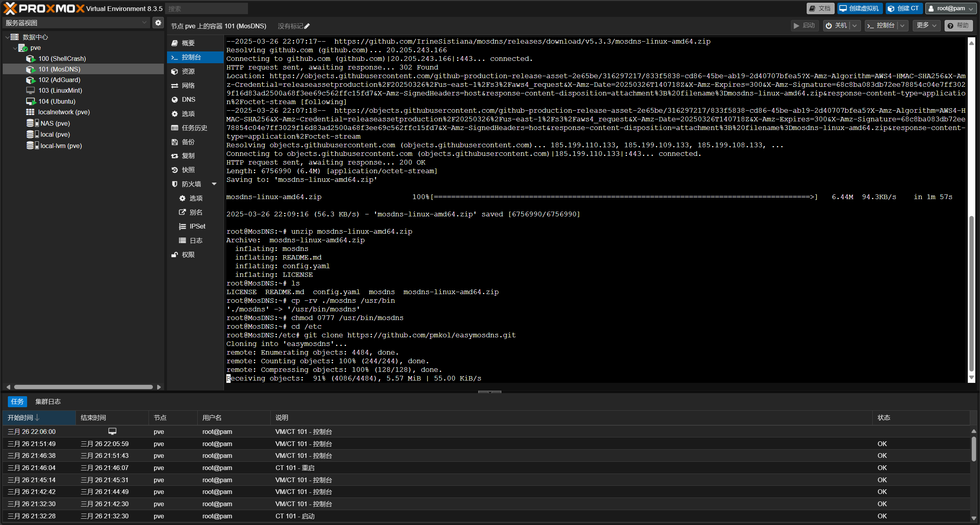The image size is (980, 525).
Task: Click the pencil icon to edit tags
Action: tap(307, 26)
